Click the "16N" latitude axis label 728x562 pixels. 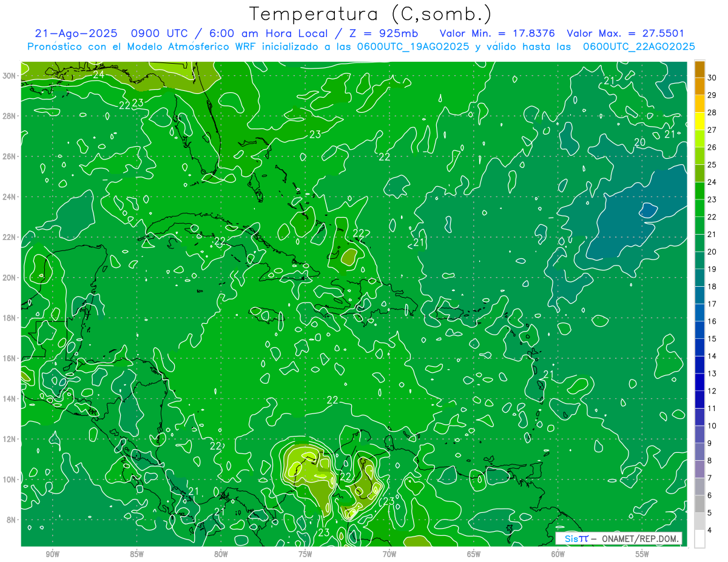[x=9, y=358]
